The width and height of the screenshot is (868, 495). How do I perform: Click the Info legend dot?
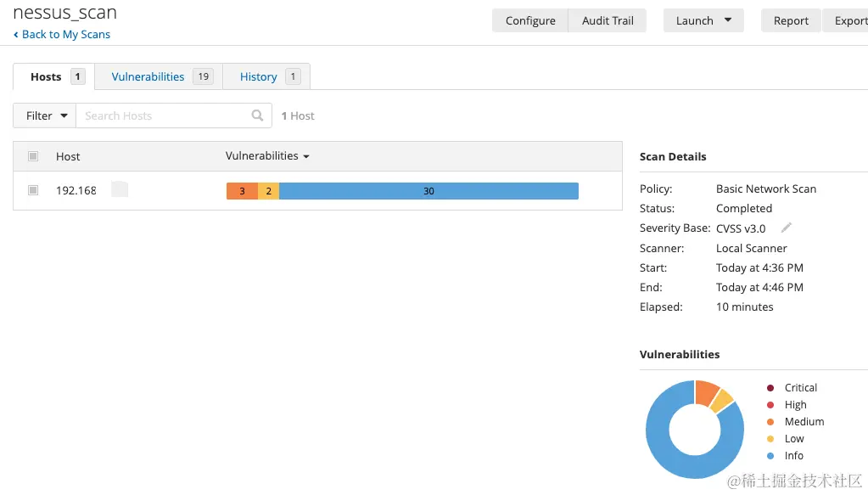[770, 456]
